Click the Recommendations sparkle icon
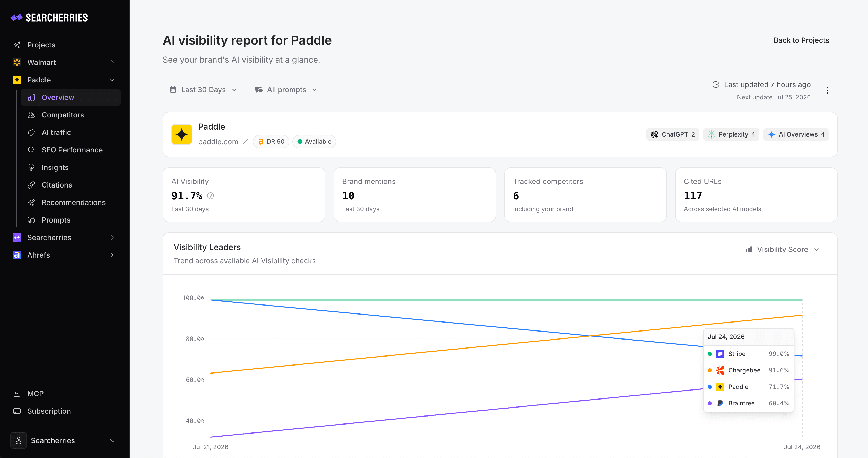The height and width of the screenshot is (458, 868). pyautogui.click(x=31, y=203)
